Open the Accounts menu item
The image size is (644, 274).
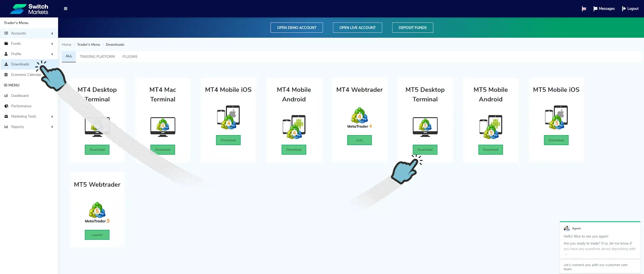[29, 33]
